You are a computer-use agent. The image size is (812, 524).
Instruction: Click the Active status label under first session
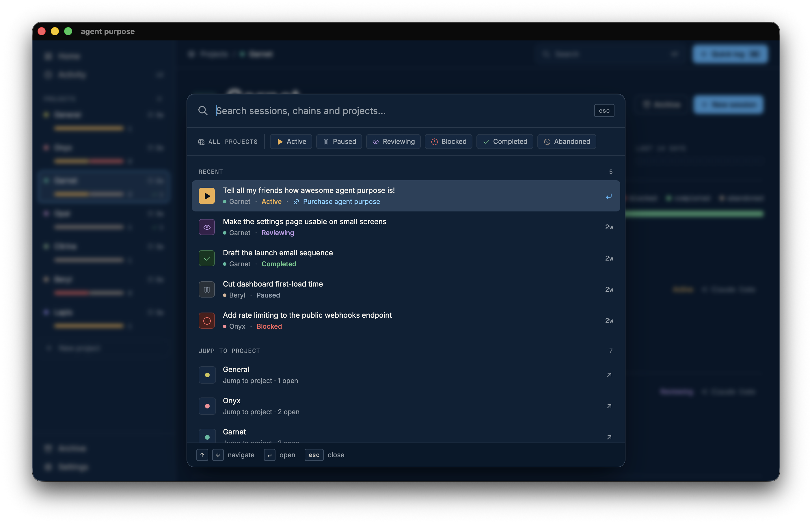coord(271,201)
